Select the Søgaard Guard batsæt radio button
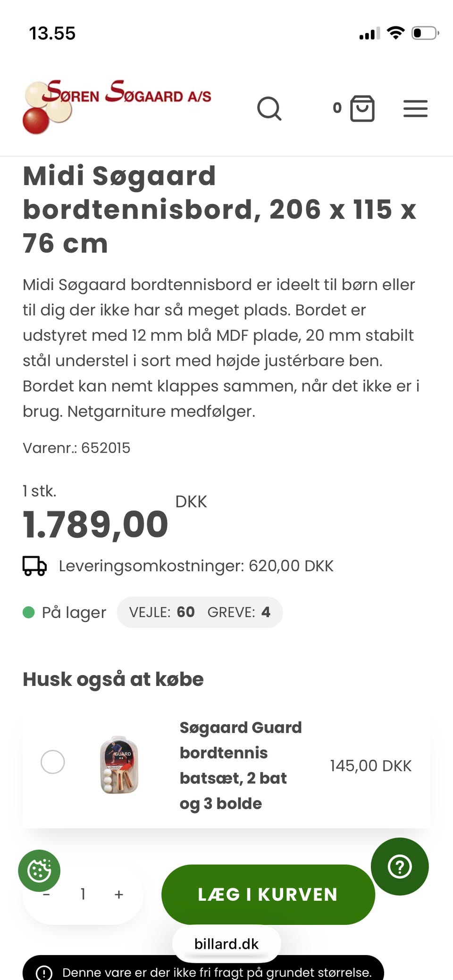 [x=52, y=762]
